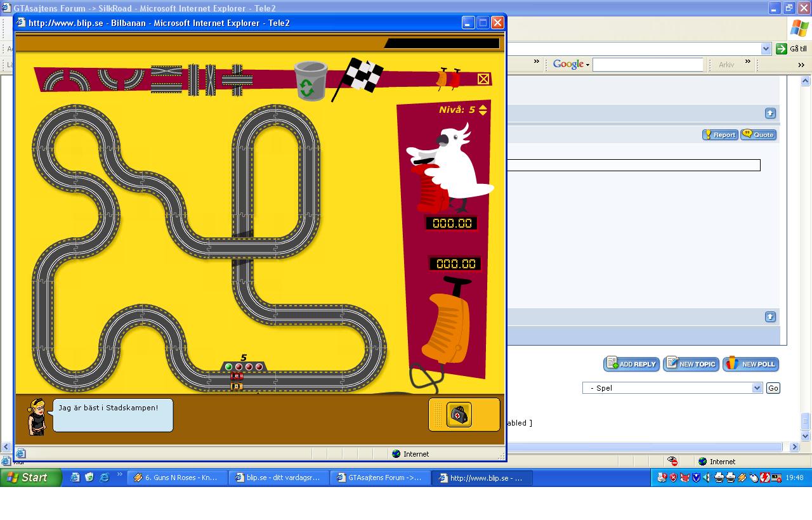Expand the far-right toolbar overflow chevron
The image size is (812, 520).
[801, 65]
